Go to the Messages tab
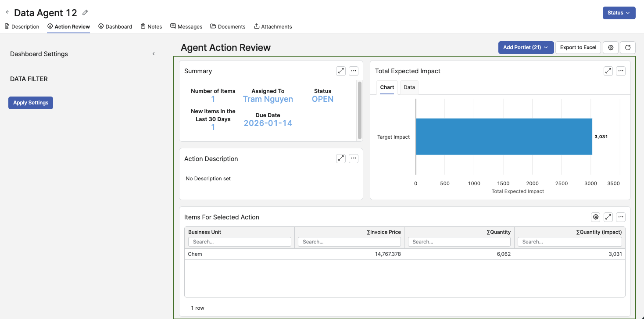Image resolution: width=644 pixels, height=319 pixels. [186, 27]
